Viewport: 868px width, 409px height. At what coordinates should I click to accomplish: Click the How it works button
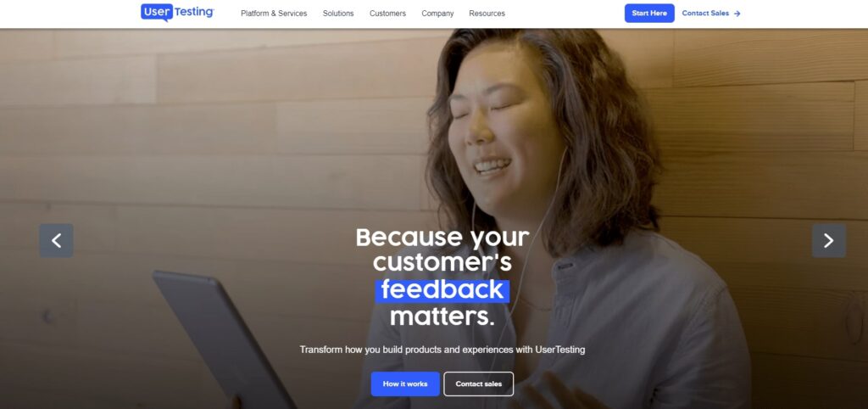(x=405, y=384)
